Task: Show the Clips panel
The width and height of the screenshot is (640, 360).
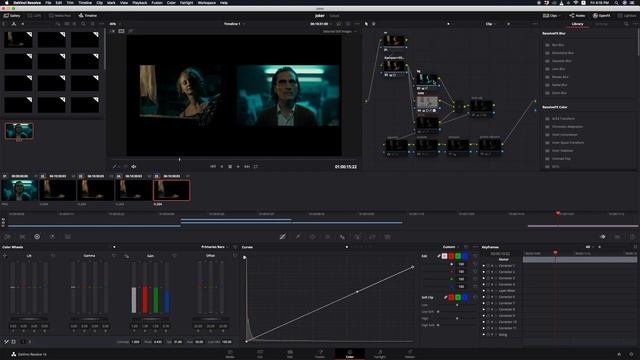Action: coord(551,16)
